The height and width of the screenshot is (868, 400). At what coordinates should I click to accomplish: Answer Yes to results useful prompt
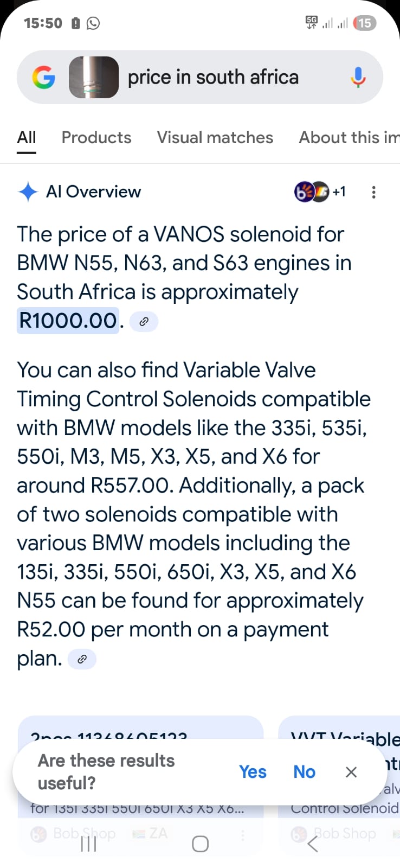pyautogui.click(x=253, y=771)
